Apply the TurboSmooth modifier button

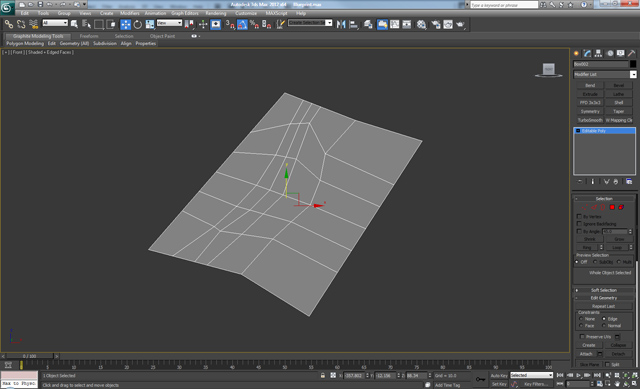(590, 120)
